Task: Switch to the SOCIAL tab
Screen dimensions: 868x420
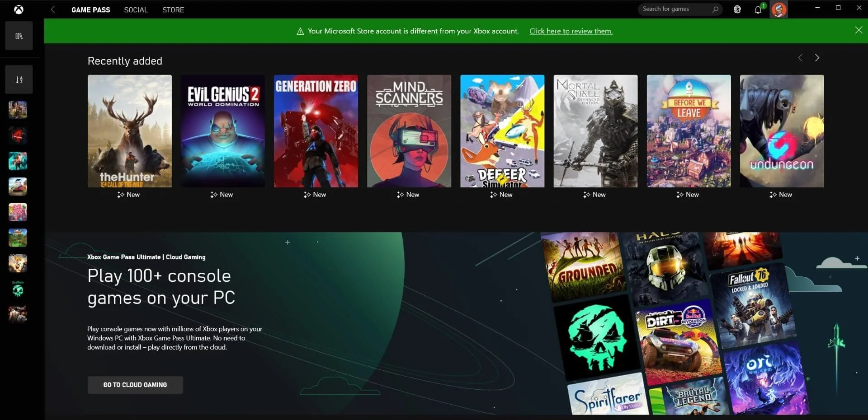Action: pos(136,9)
